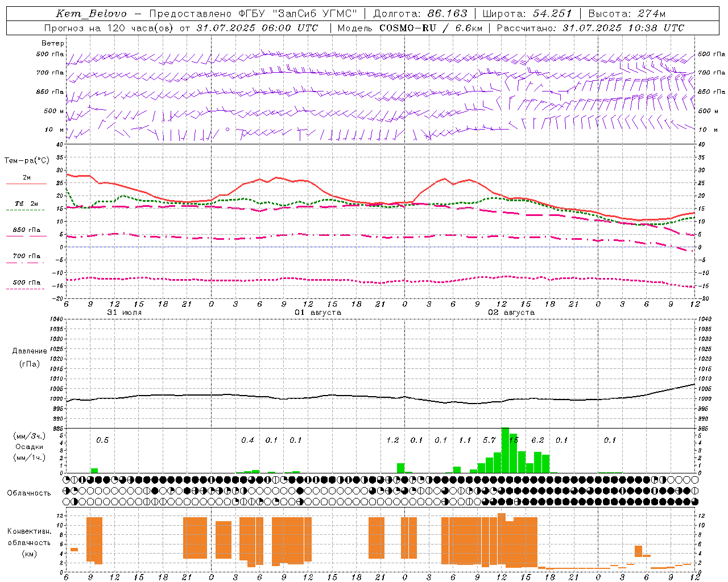Click the elevation value 274м
The height and width of the screenshot is (582, 728).
coord(651,14)
